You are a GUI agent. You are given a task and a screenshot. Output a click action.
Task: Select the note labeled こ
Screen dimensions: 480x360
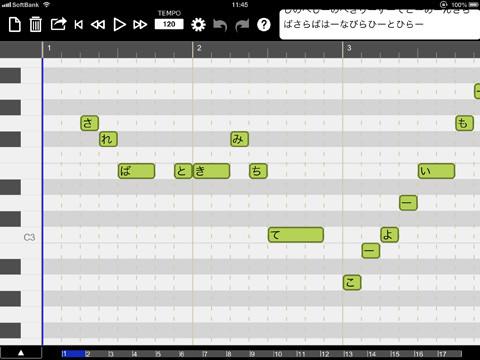(352, 282)
